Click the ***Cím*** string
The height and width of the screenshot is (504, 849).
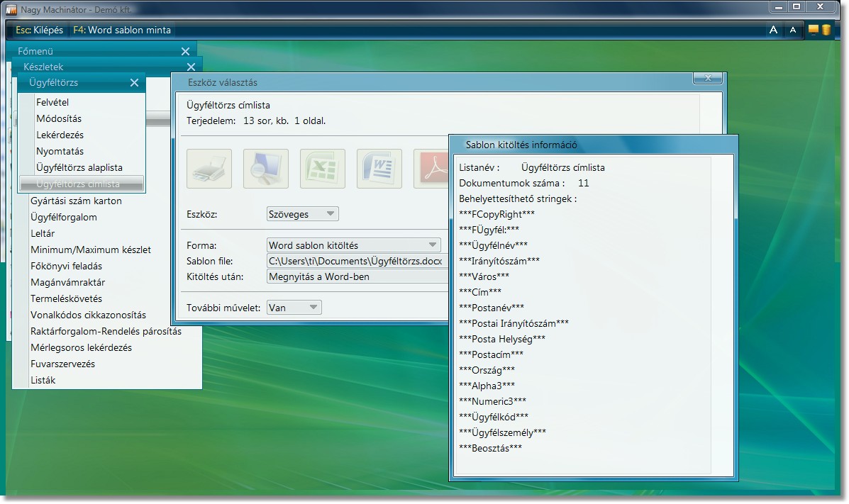(x=480, y=292)
